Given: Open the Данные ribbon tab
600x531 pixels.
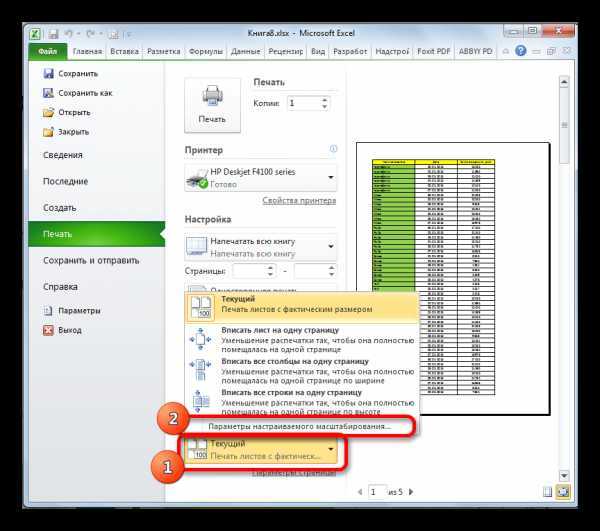Looking at the screenshot, I should (246, 51).
